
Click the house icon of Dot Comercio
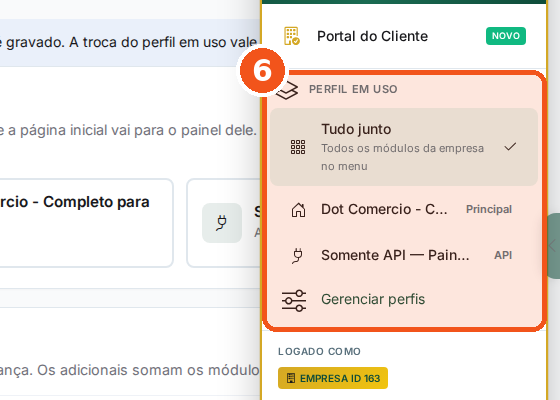point(298,210)
